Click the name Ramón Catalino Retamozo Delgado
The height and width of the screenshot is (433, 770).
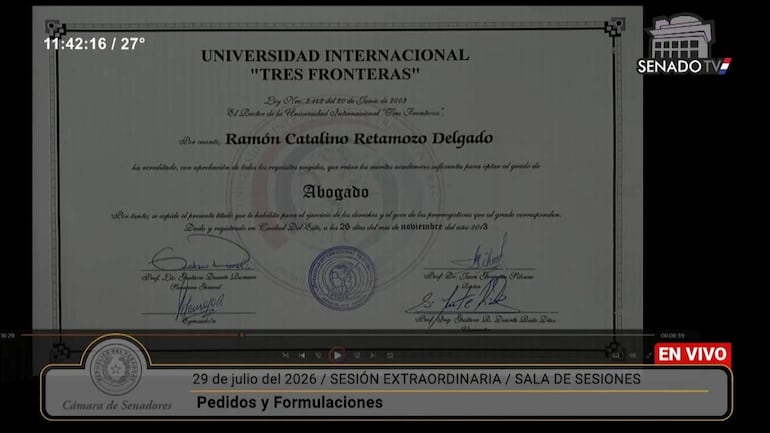[x=359, y=138]
